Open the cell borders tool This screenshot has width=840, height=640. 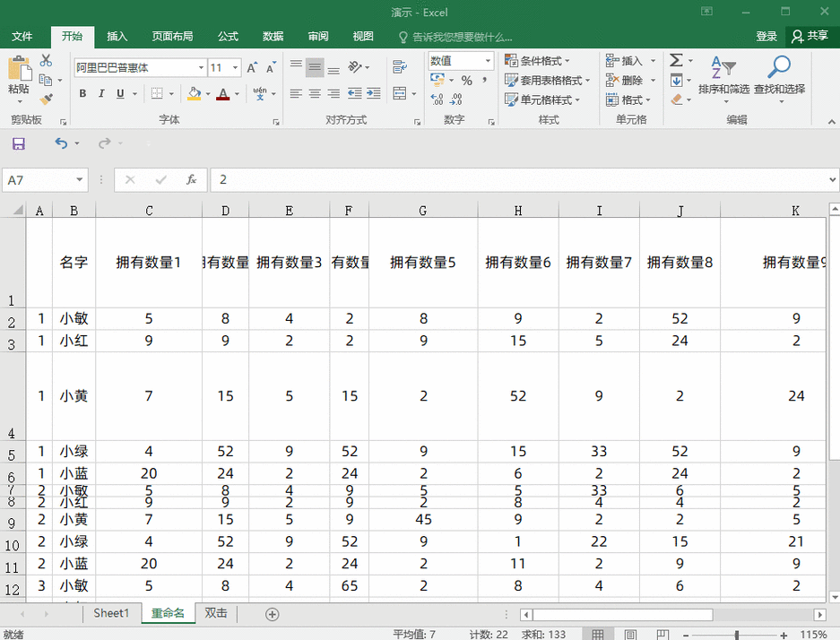(157, 94)
